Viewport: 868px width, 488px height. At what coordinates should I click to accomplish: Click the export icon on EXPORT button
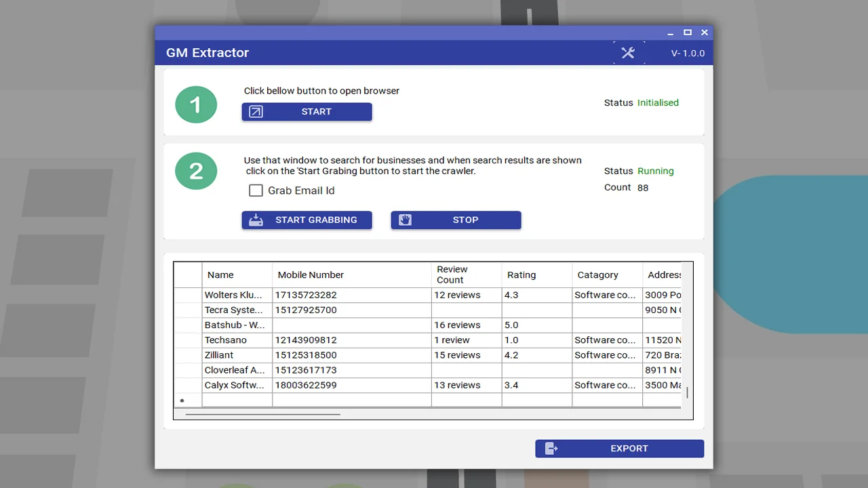pyautogui.click(x=551, y=449)
